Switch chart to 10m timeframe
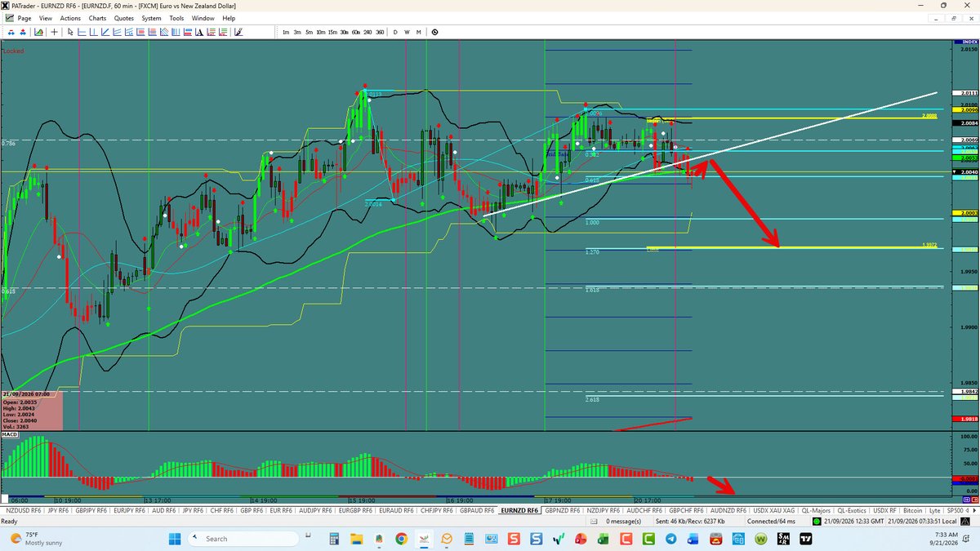Screen dimensions: 980x551 321,32
